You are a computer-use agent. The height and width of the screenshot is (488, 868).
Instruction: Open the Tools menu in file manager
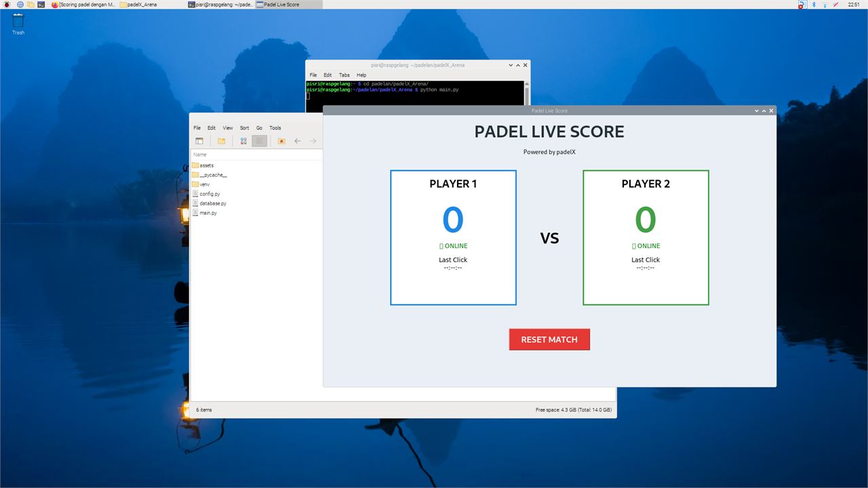(275, 127)
